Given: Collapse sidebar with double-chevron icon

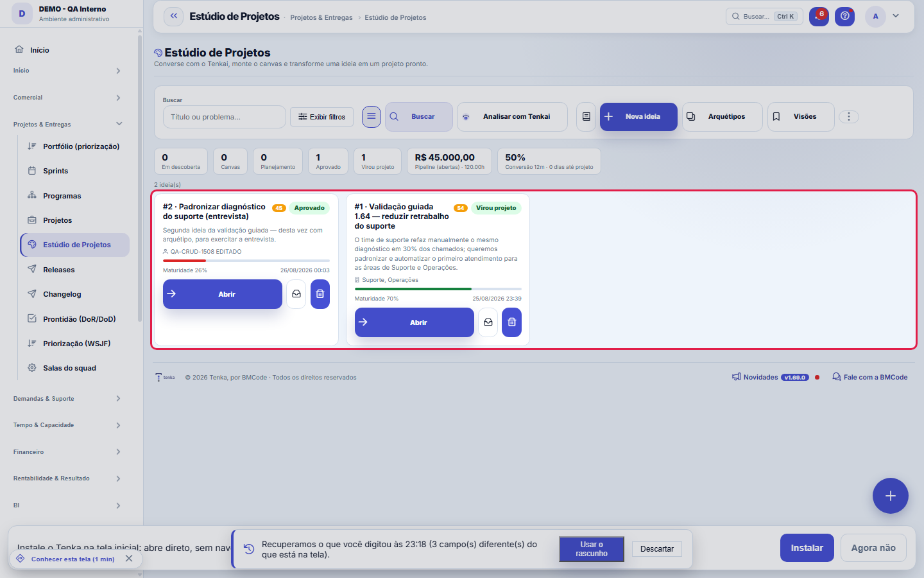Looking at the screenshot, I should tap(173, 17).
